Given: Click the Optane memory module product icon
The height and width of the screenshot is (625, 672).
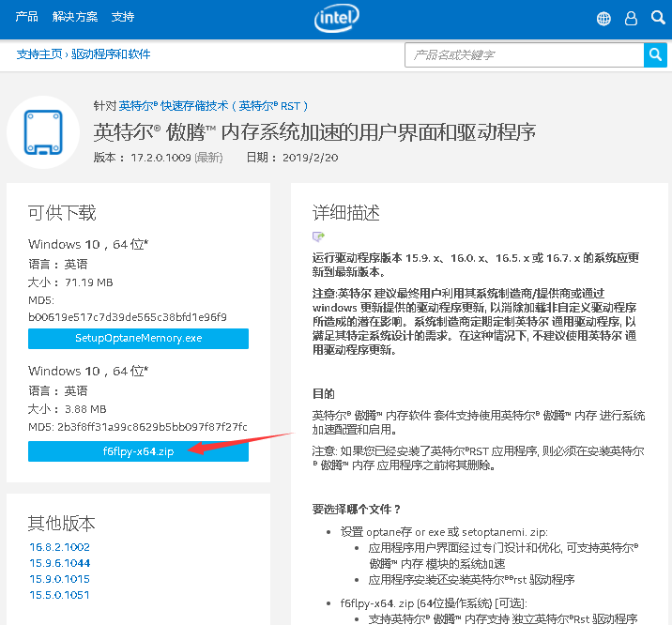Looking at the screenshot, I should [x=43, y=132].
